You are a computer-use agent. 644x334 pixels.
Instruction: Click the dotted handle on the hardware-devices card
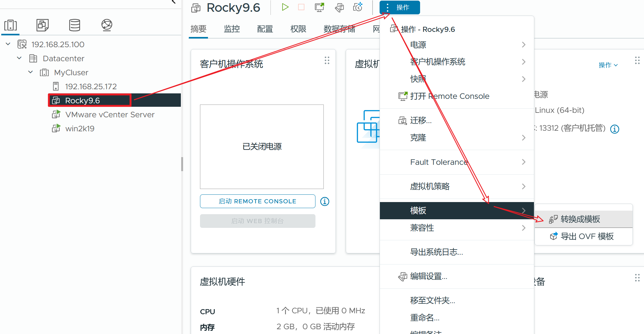tap(637, 278)
